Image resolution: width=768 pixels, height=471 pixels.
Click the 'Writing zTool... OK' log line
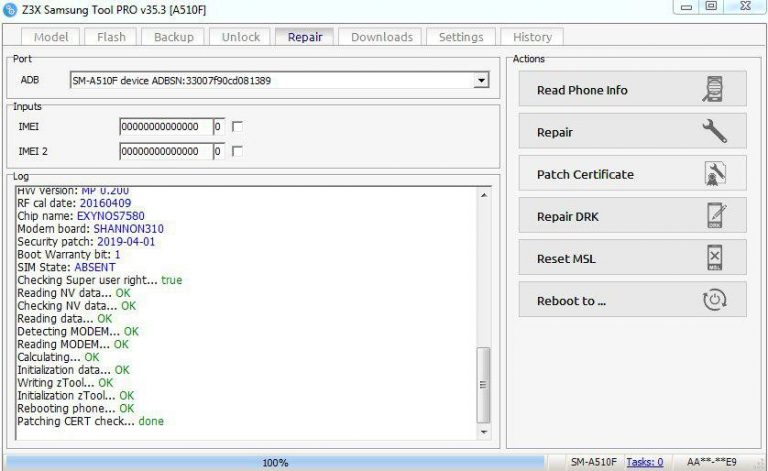tap(65, 382)
